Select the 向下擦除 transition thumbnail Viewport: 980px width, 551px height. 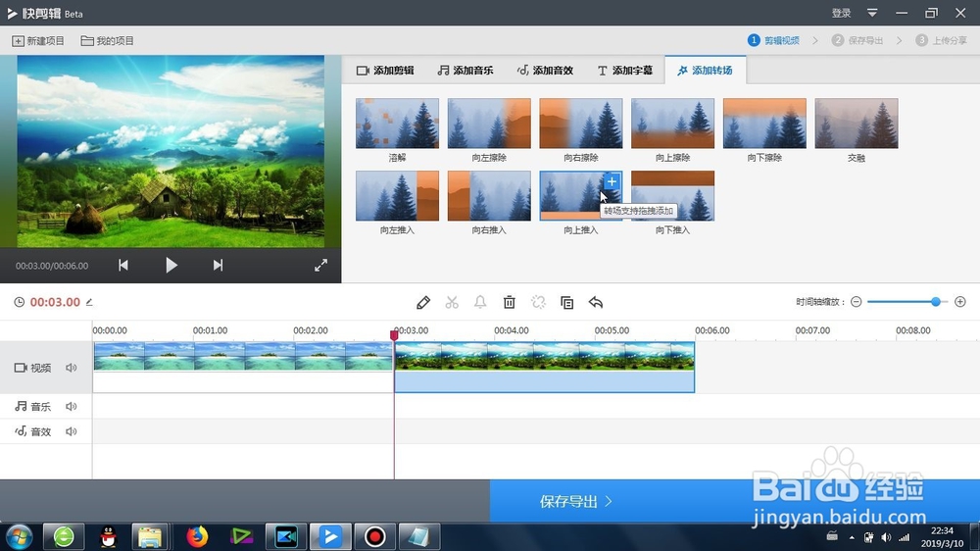point(764,124)
